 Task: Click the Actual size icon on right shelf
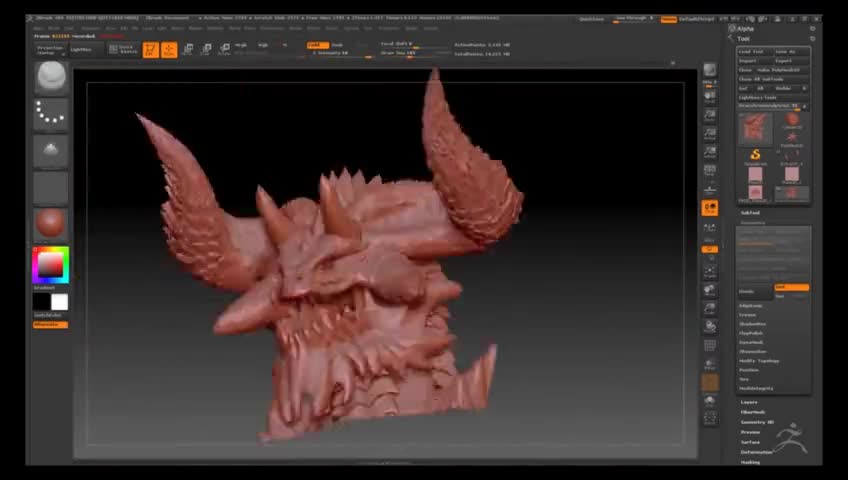coord(710,134)
